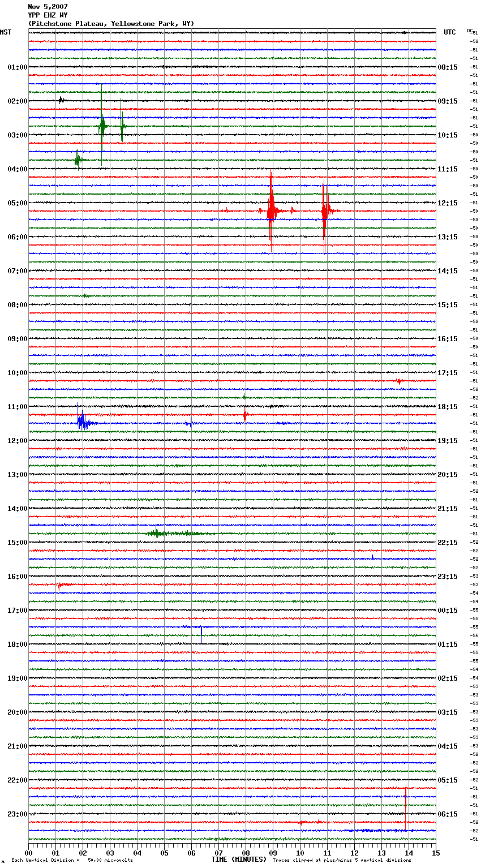
Task: Click the '17:15' UTC time label
Action: click(x=448, y=373)
